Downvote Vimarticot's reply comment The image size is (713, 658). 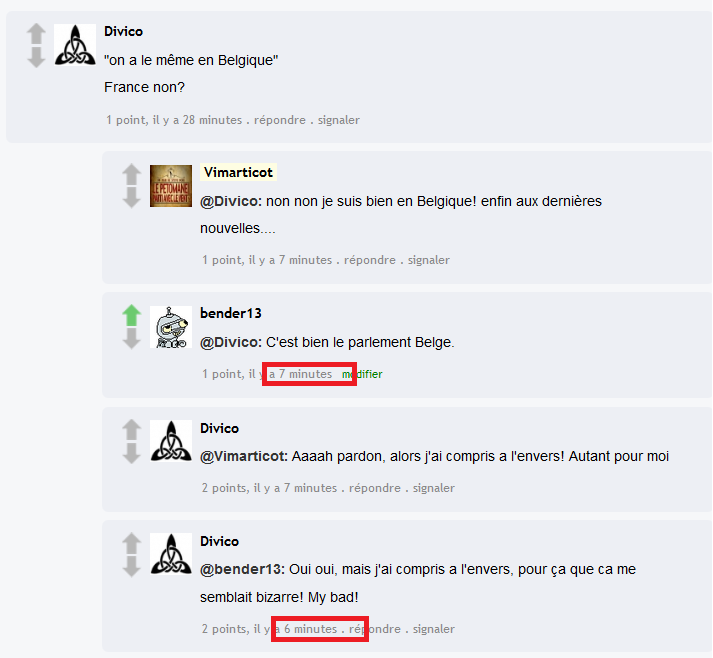(x=131, y=198)
